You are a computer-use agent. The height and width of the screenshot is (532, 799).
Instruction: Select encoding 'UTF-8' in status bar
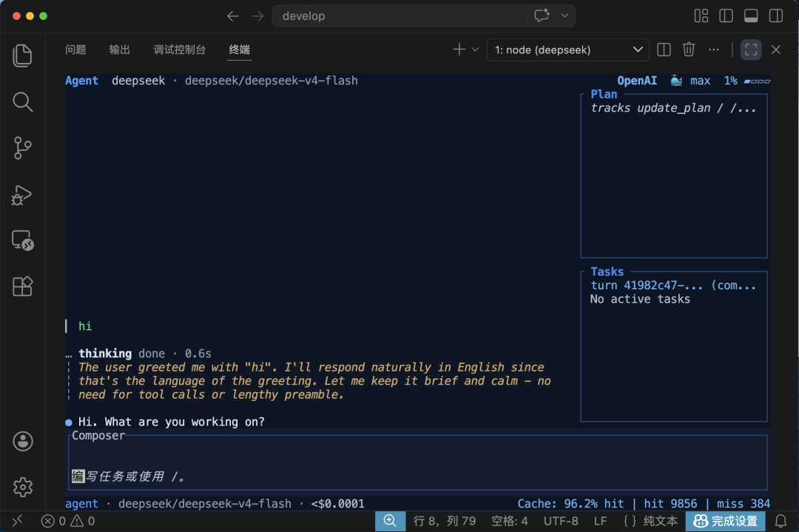561,521
